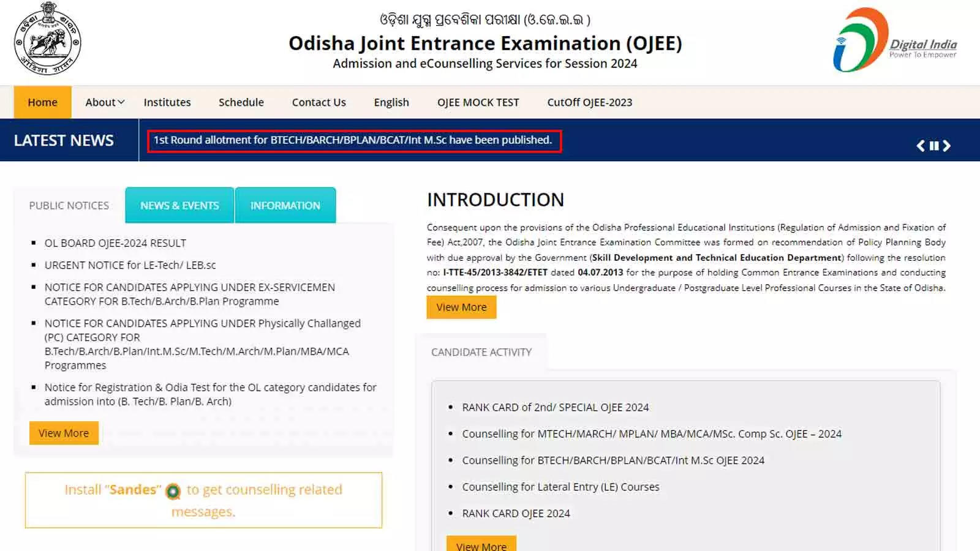Go to the Home menu
The height and width of the screenshot is (551, 980).
pos(43,102)
